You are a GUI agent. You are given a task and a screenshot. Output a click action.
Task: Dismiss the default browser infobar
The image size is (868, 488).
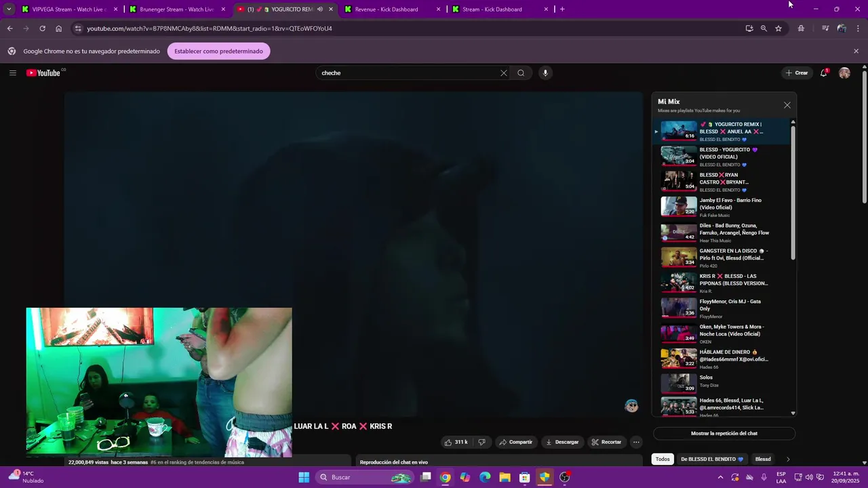tap(856, 51)
